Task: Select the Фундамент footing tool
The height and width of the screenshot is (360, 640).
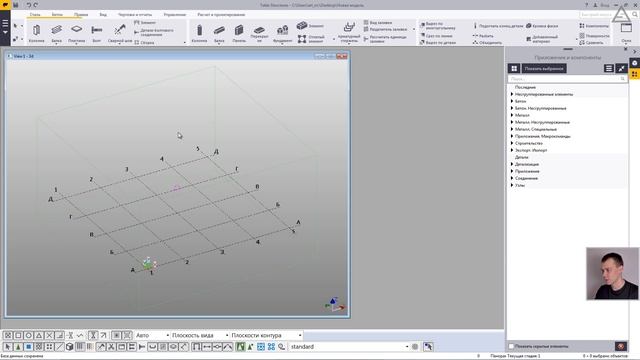Action: tap(282, 33)
